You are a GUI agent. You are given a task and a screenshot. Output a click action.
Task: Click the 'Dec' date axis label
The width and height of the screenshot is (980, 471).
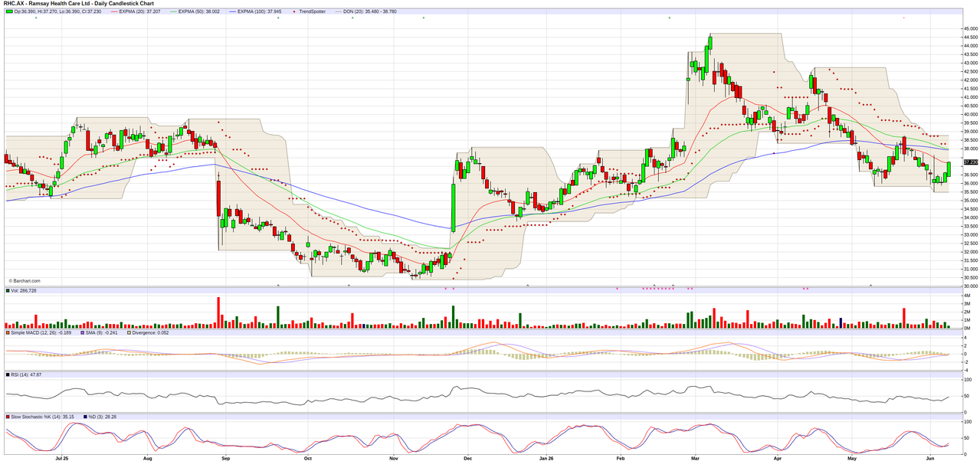[x=468, y=459]
